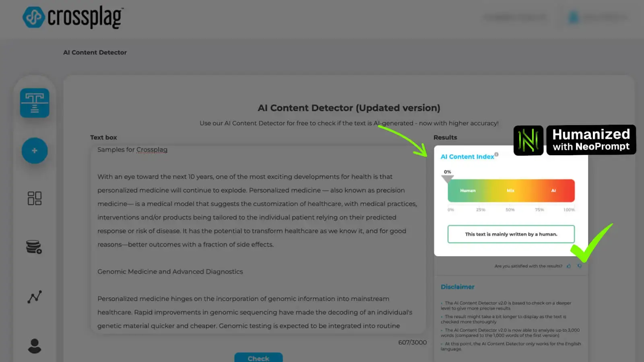
Task: Click info icon beside AI Content Index
Action: coord(496,154)
